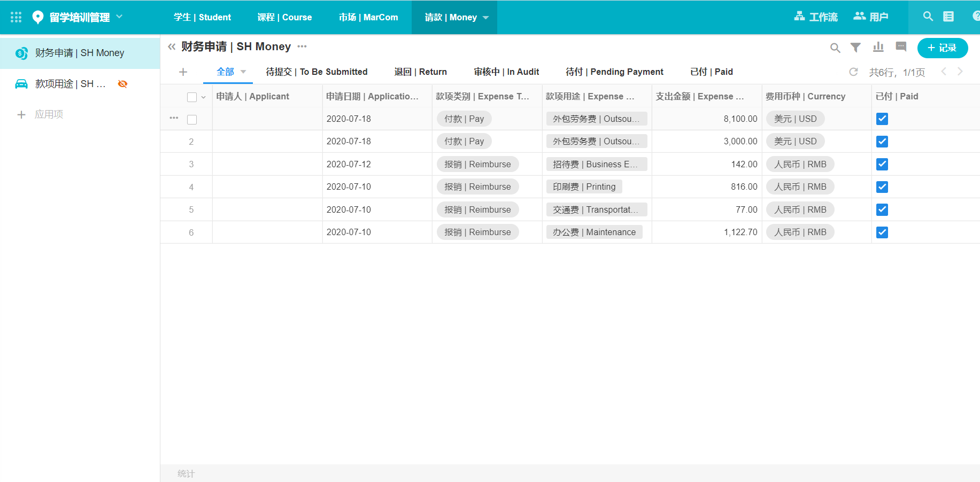Click the global search icon in header

tap(928, 17)
